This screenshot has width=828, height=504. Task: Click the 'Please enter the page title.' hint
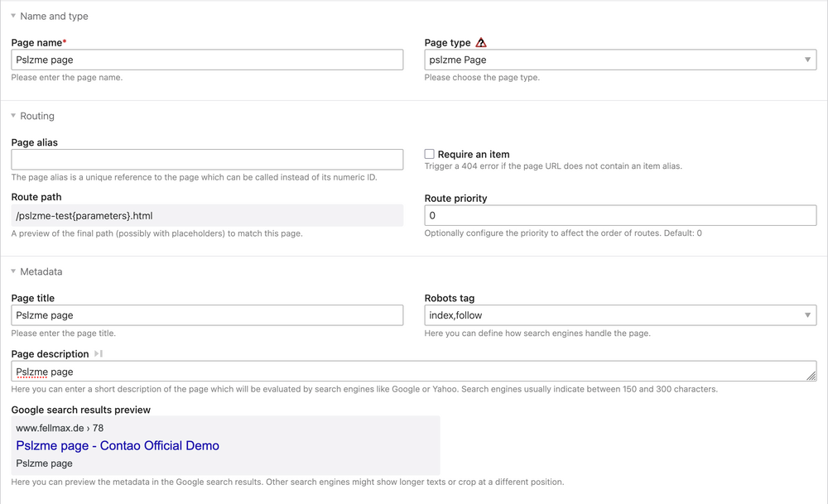coord(64,334)
